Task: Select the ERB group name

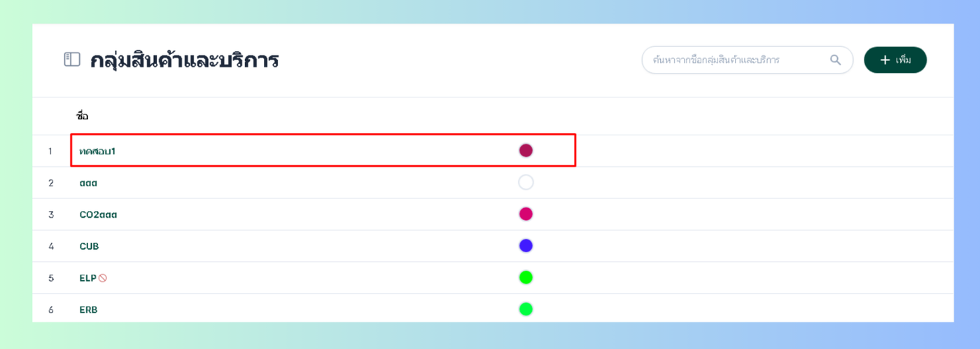Action: pos(88,310)
